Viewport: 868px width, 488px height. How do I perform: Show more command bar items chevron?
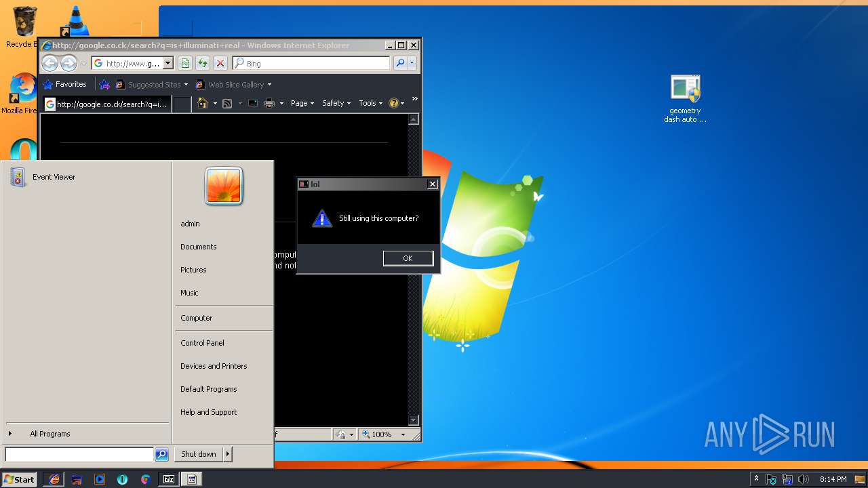point(414,99)
